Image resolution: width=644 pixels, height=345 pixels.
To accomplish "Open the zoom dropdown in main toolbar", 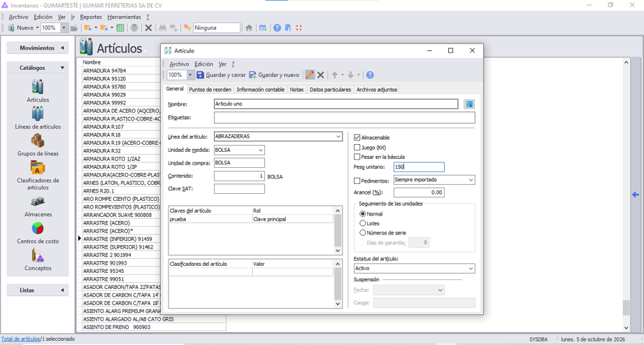I will coord(64,28).
